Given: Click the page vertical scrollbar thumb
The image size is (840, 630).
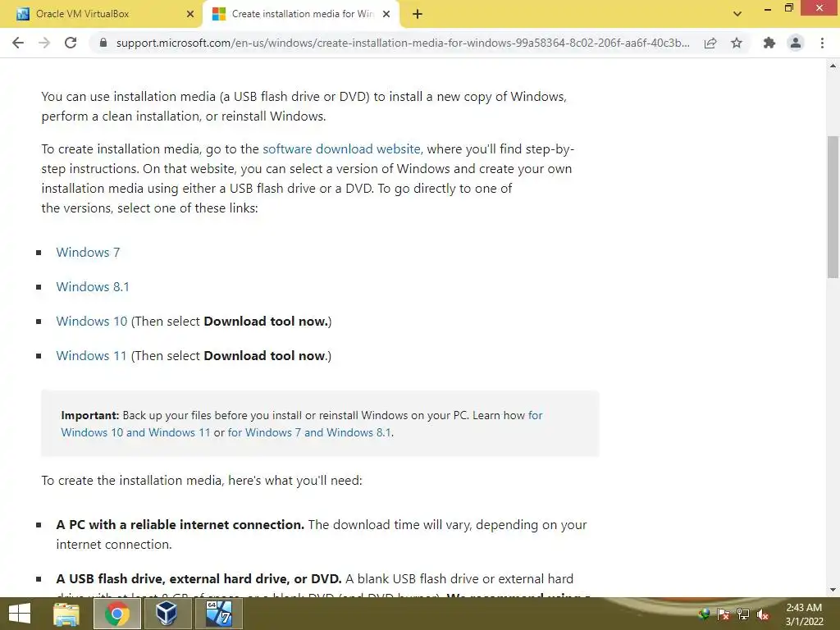Looking at the screenshot, I should (833, 207).
